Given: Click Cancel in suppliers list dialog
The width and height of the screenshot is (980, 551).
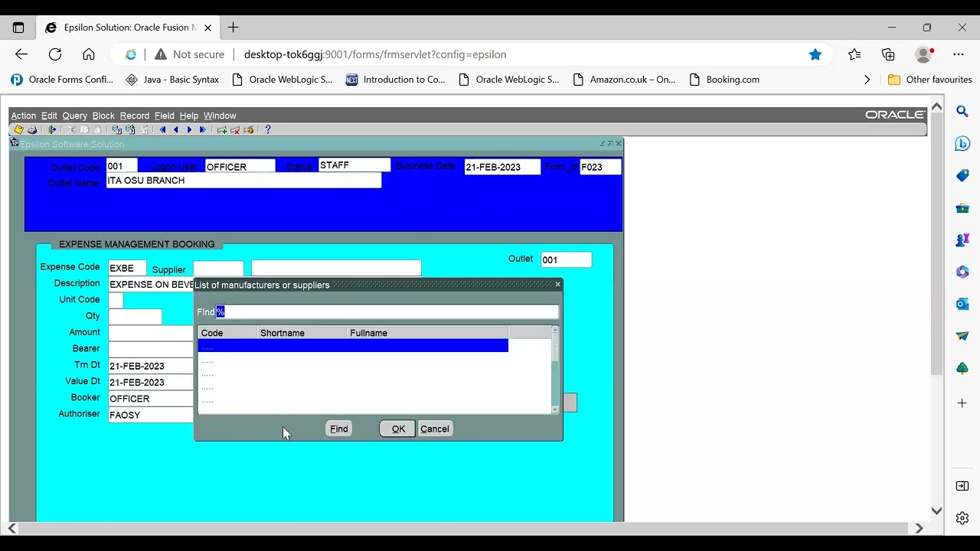Looking at the screenshot, I should click(x=435, y=429).
